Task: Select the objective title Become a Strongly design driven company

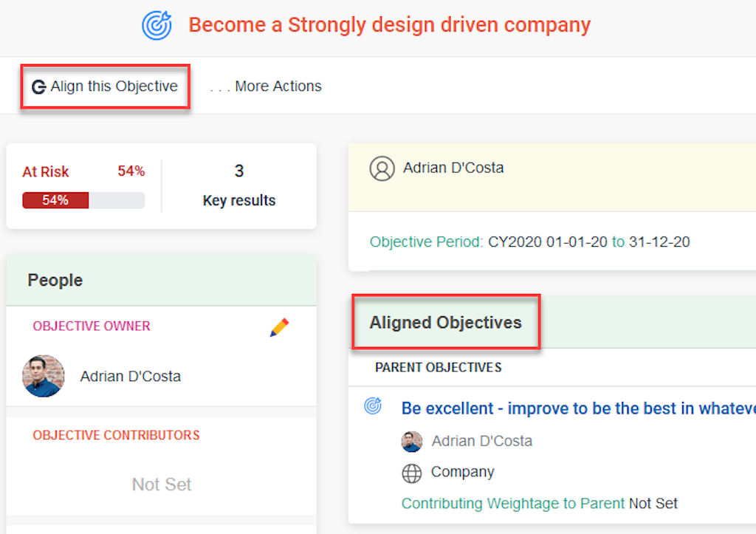Action: (390, 24)
